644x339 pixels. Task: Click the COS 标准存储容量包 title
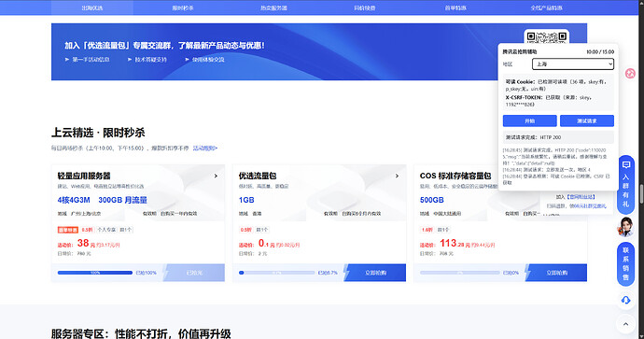455,176
